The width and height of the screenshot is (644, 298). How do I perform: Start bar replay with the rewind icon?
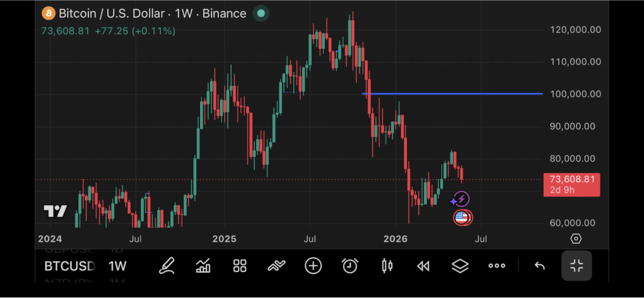[424, 265]
